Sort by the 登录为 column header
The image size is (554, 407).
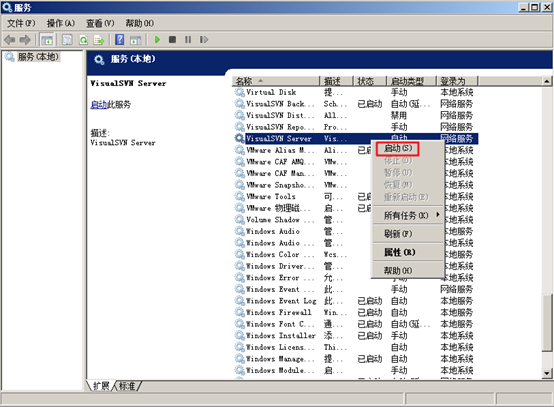click(458, 81)
